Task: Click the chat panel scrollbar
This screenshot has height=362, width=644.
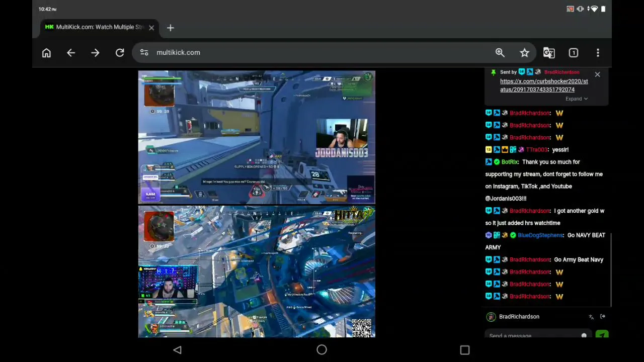Action: pyautogui.click(x=611, y=269)
